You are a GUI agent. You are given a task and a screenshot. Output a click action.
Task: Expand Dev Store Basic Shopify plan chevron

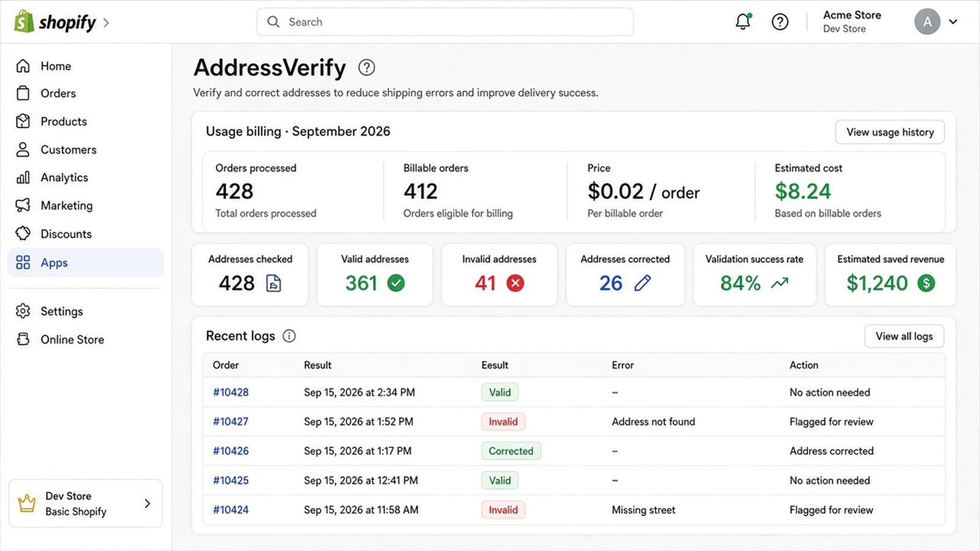[147, 503]
